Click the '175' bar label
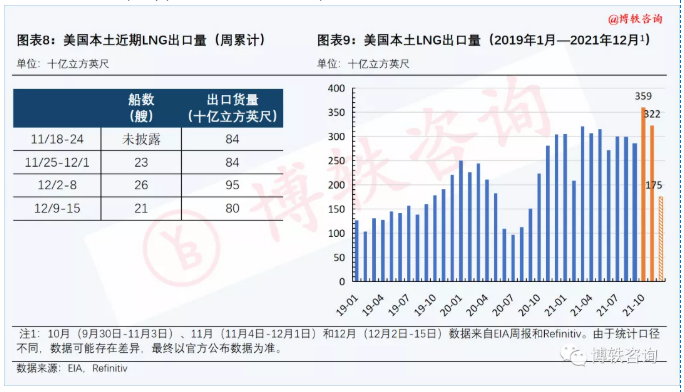Image resolution: width=684 pixels, height=392 pixels. [654, 185]
